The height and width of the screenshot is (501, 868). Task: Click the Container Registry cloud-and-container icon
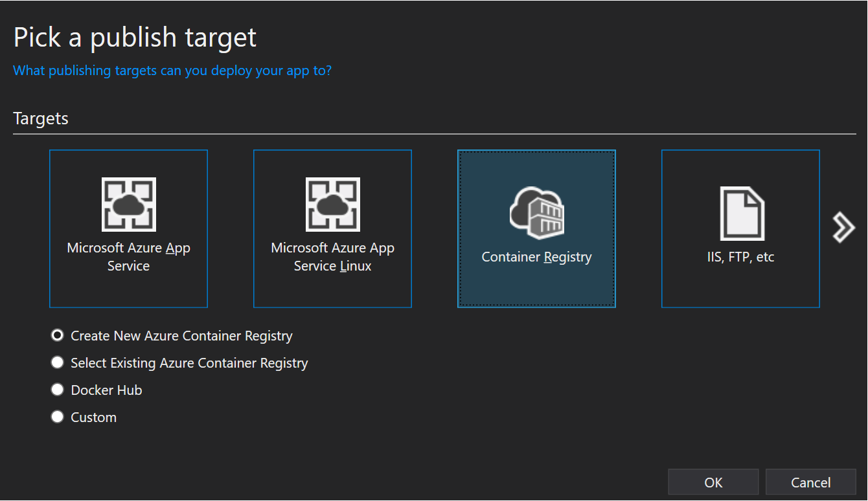(537, 213)
